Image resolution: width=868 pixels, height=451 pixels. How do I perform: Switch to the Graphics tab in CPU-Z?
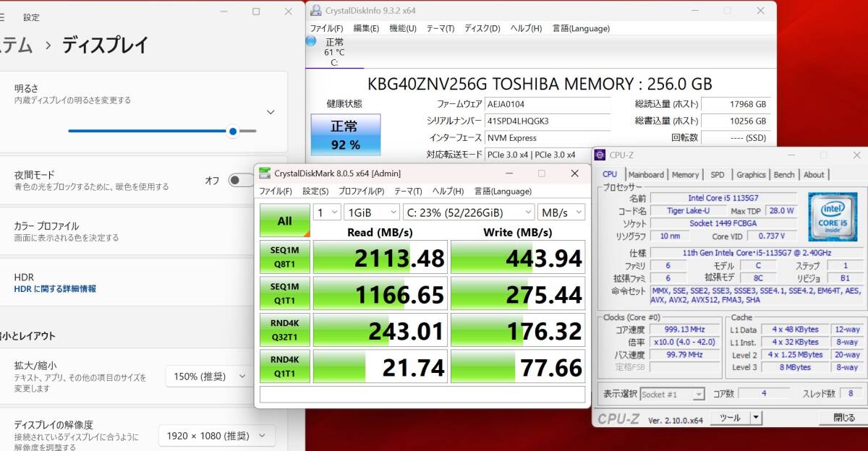point(751,175)
